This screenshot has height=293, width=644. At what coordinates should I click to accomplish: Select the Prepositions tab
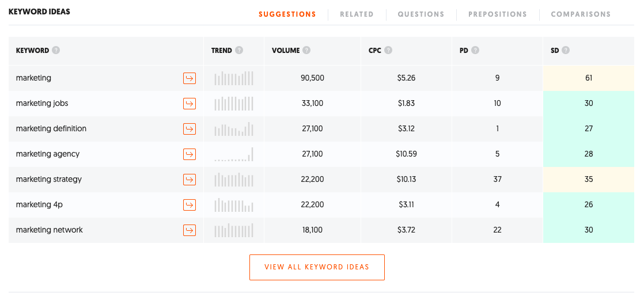[497, 14]
